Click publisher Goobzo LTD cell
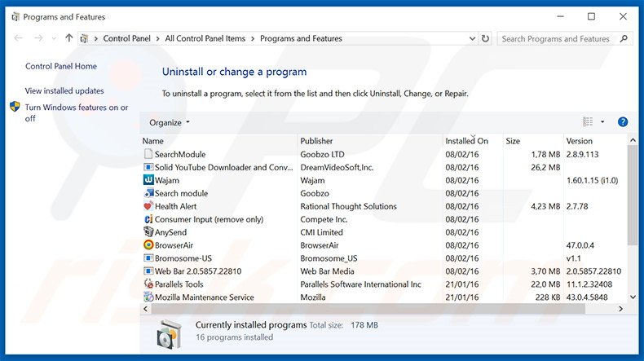The height and width of the screenshot is (361, 644). [x=322, y=154]
